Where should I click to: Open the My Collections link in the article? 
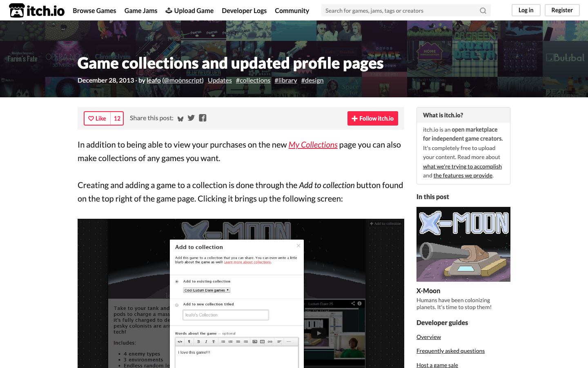tap(313, 145)
